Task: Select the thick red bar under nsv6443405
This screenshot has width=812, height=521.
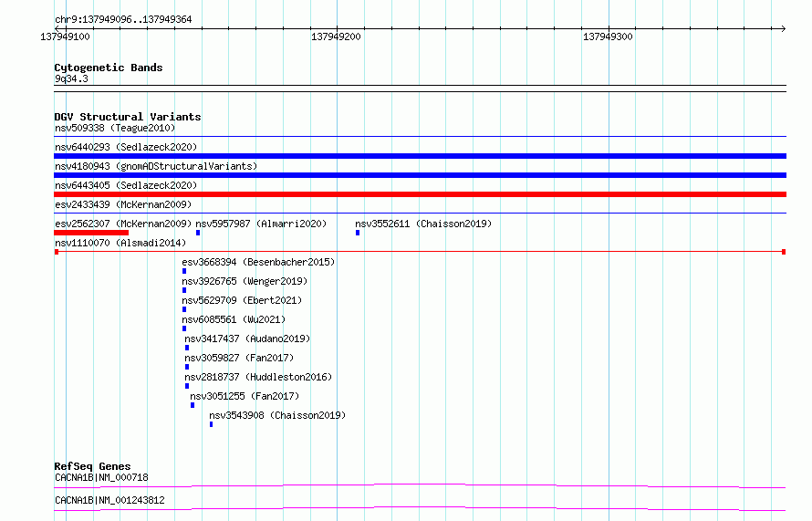Action: (420, 194)
